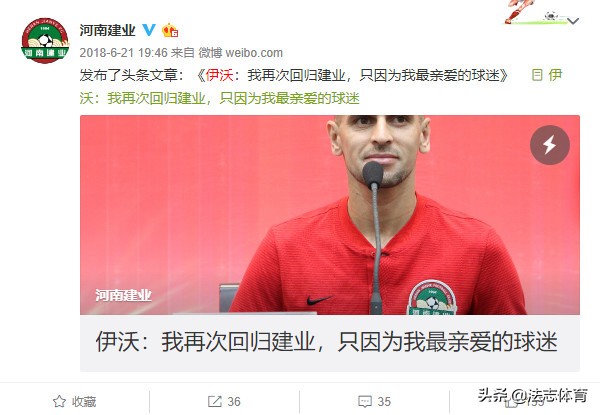
Task: Open the 河南建业 profile avatar
Action: [x=45, y=41]
